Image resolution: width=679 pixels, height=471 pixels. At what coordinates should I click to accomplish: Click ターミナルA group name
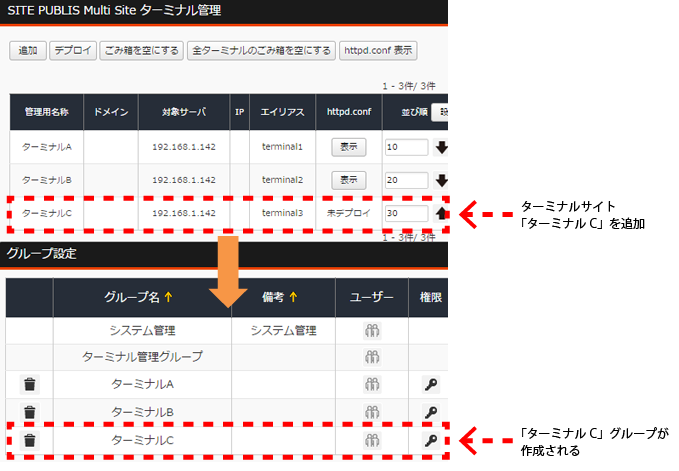coord(142,384)
